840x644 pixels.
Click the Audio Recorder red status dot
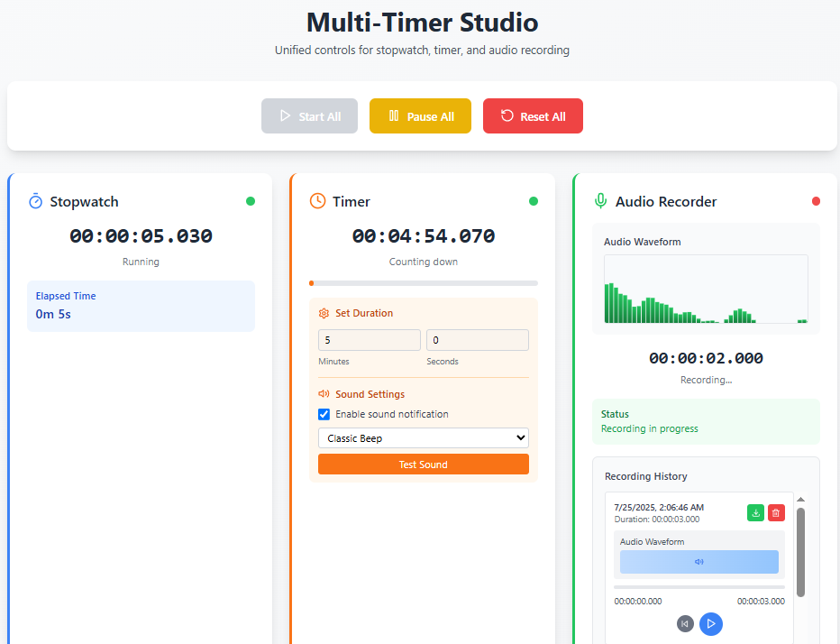coord(816,201)
